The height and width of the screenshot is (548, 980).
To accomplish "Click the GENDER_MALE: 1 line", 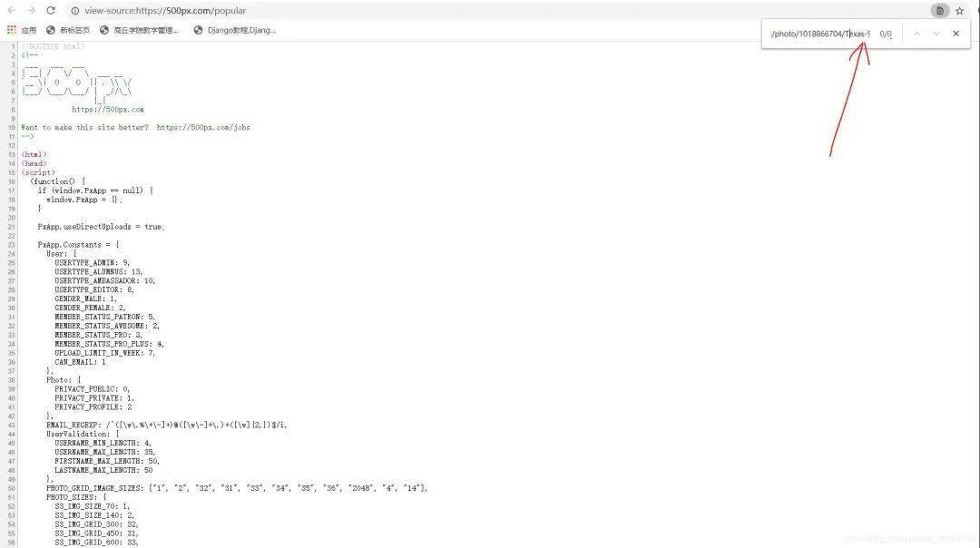I will (85, 298).
